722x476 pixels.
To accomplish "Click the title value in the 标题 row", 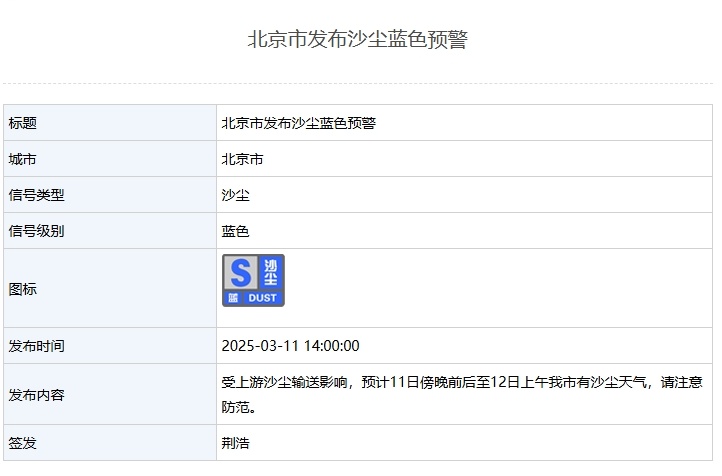I will (x=298, y=123).
